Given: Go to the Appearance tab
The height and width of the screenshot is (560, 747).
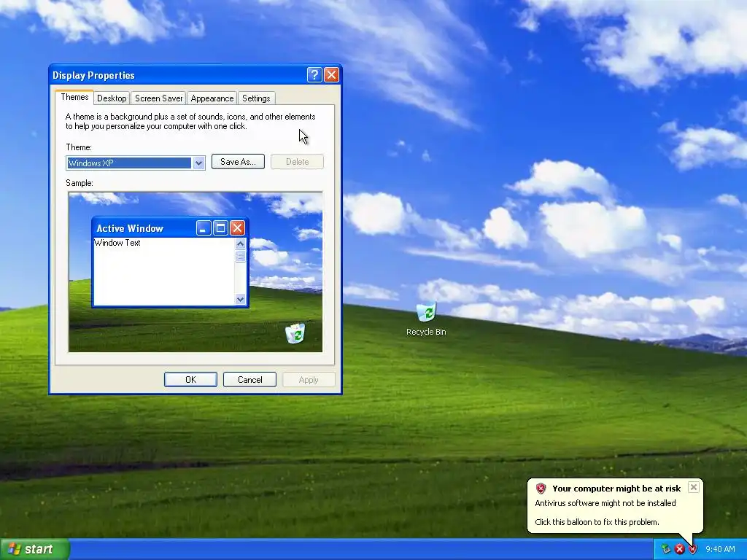Looking at the screenshot, I should click(x=212, y=98).
